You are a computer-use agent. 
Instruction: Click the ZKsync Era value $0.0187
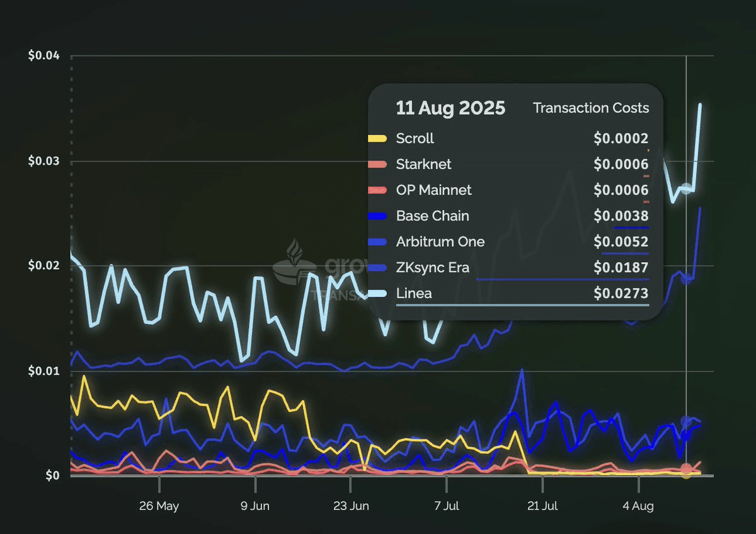(621, 268)
